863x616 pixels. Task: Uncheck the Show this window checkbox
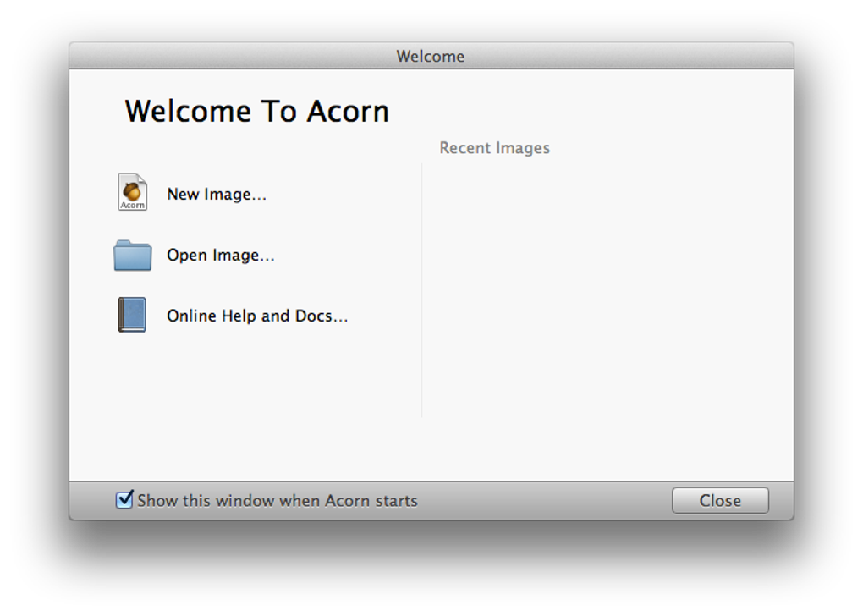tap(124, 500)
